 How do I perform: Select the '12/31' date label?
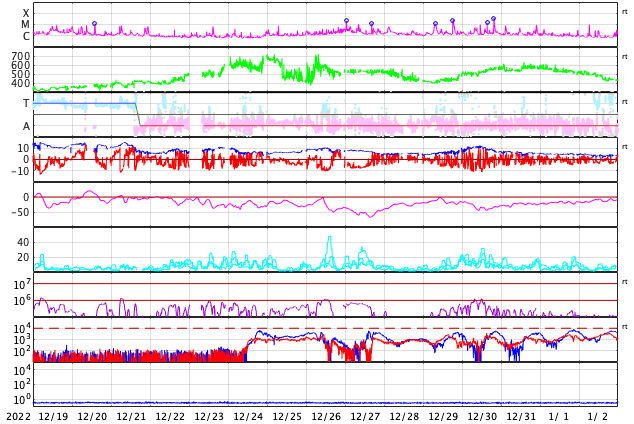[x=521, y=417]
